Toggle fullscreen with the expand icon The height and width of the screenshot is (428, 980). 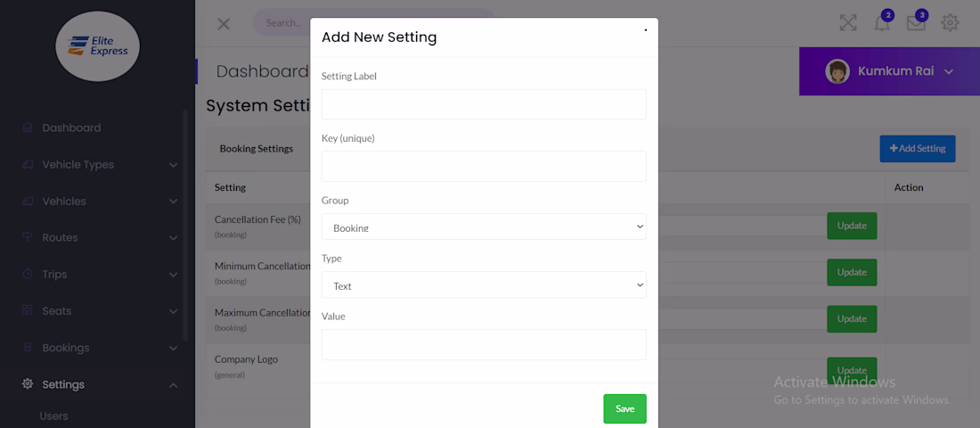(x=848, y=23)
